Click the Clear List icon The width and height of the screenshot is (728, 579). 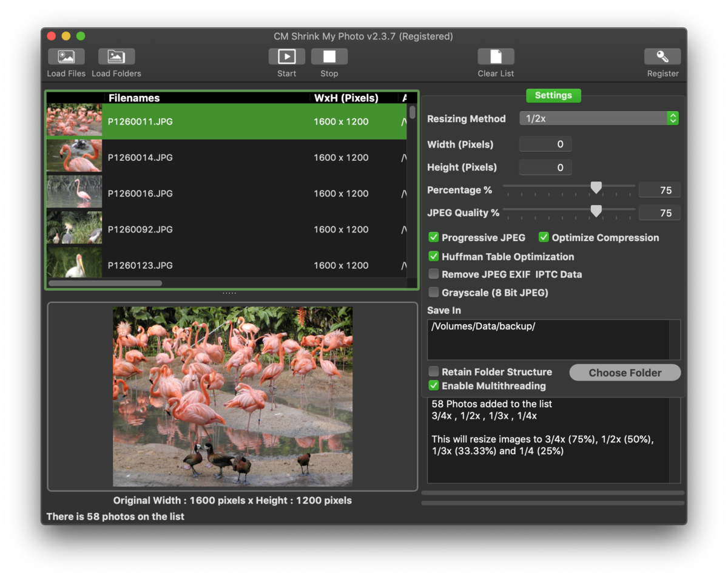click(496, 56)
